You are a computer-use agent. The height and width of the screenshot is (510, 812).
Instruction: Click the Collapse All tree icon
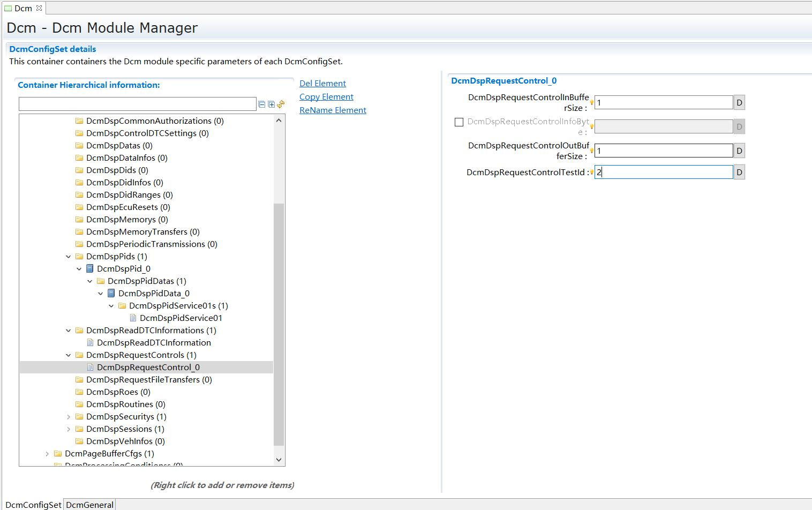click(x=262, y=104)
